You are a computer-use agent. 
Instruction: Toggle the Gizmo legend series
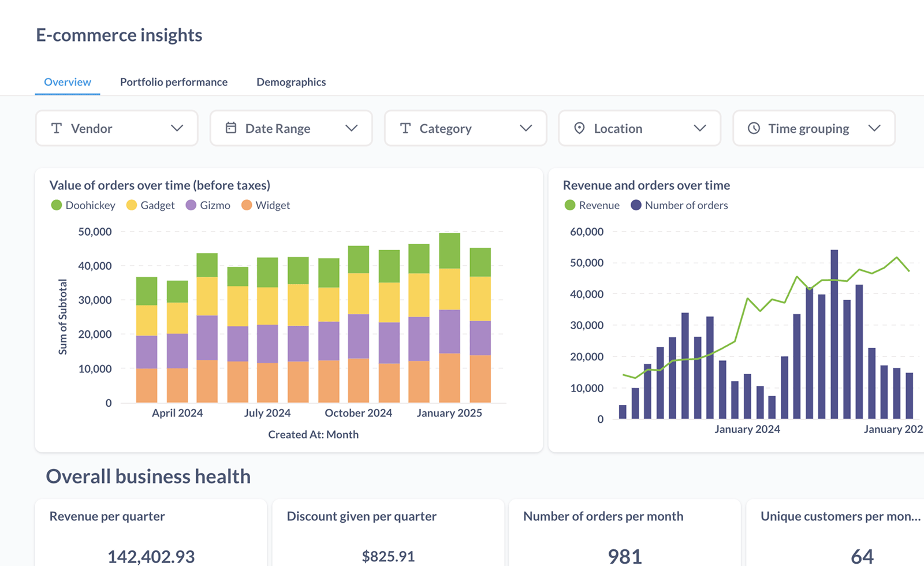(x=208, y=205)
